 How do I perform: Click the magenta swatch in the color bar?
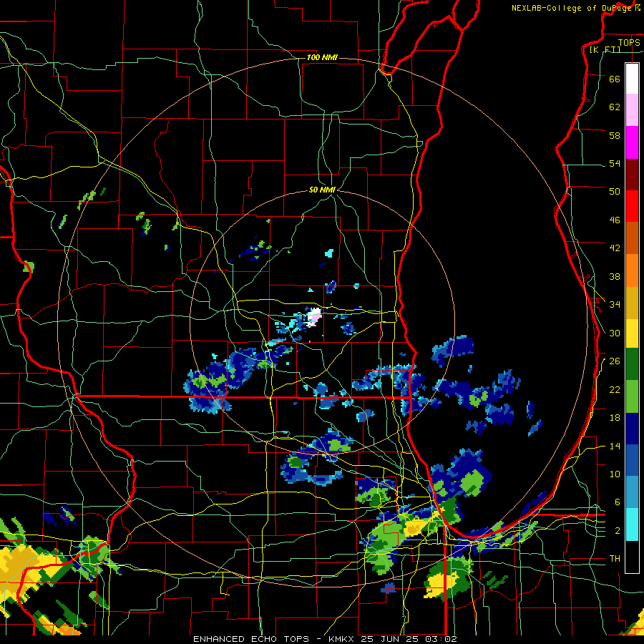pos(632,142)
